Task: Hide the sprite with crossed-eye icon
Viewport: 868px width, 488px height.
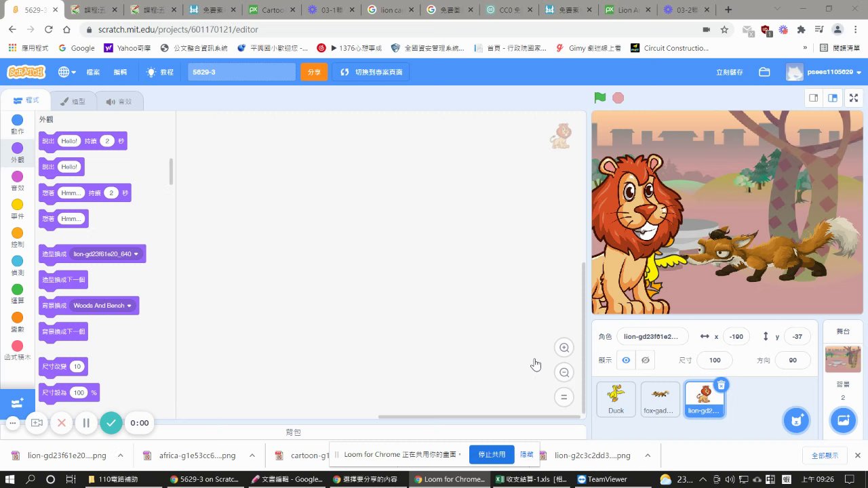Action: 646,360
